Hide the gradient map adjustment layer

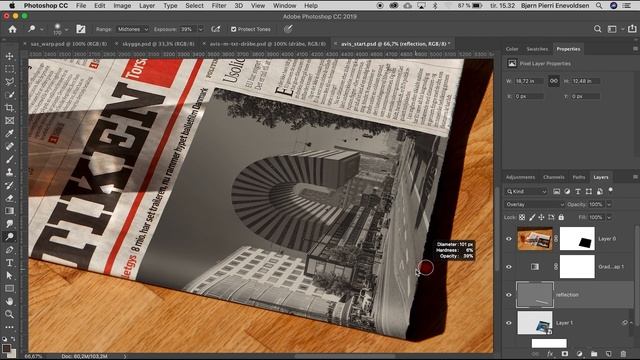pyautogui.click(x=509, y=267)
